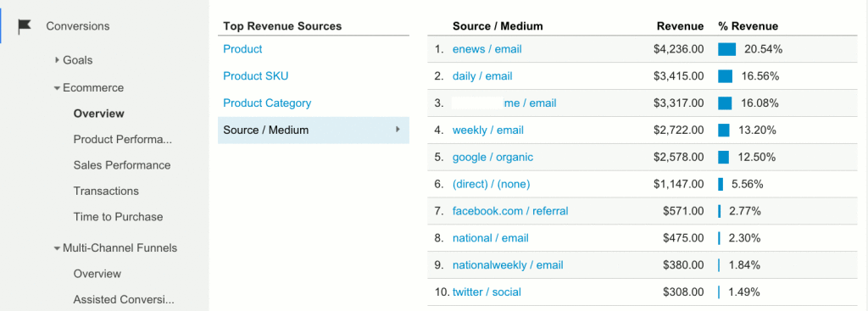Open Assisted Conversions report
The image size is (868, 311).
[x=124, y=300]
